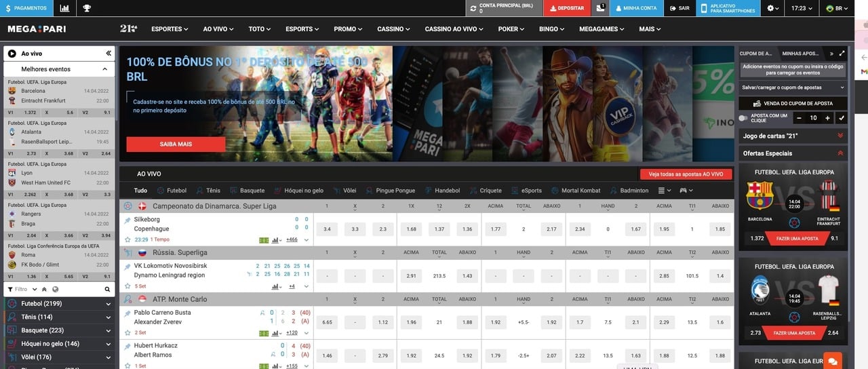
Task: Open Minha Conta
Action: (x=635, y=8)
